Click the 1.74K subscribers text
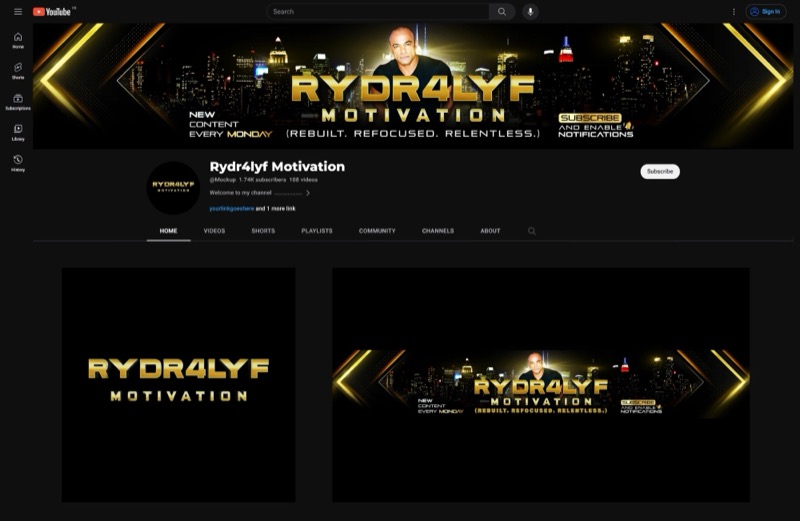Viewport: 800px width, 521px height. [262, 180]
